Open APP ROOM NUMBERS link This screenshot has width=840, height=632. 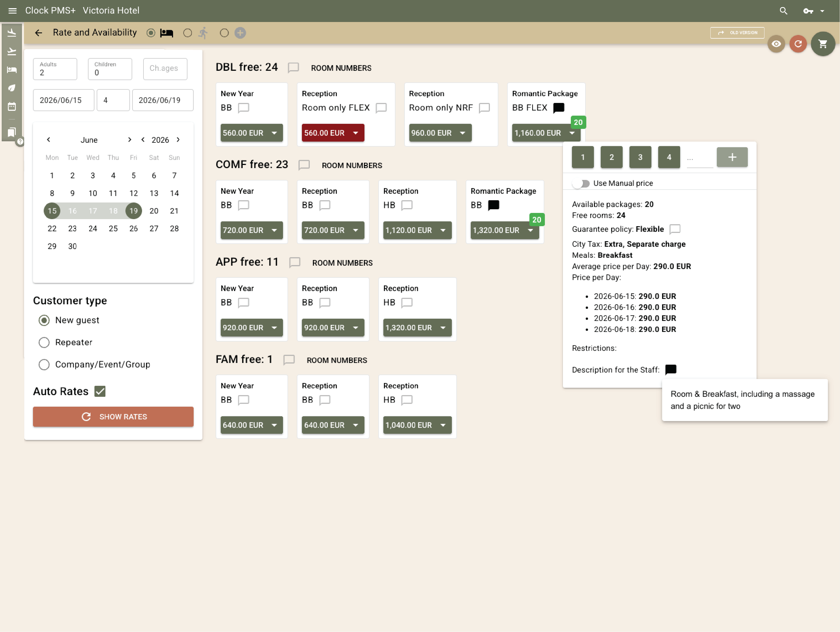click(x=342, y=263)
